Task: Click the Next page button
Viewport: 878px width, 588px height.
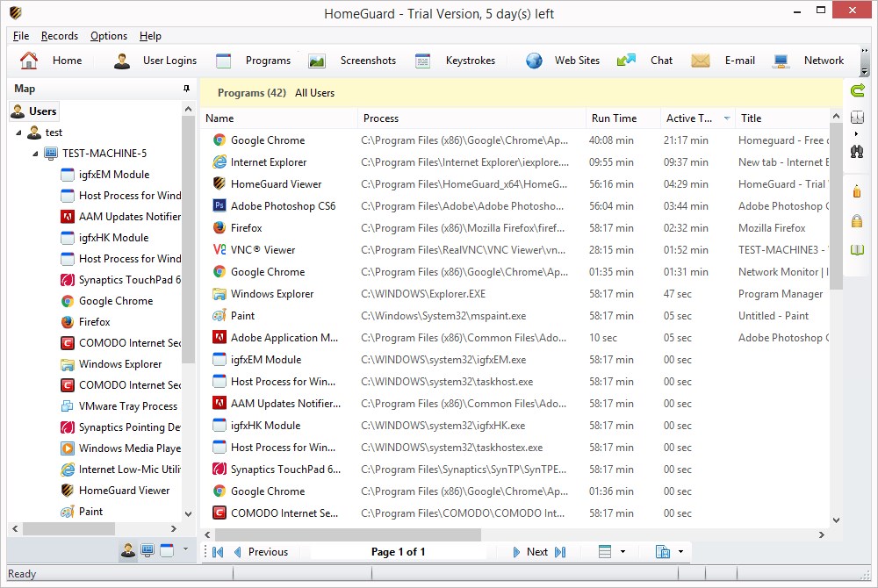Action: pos(530,552)
